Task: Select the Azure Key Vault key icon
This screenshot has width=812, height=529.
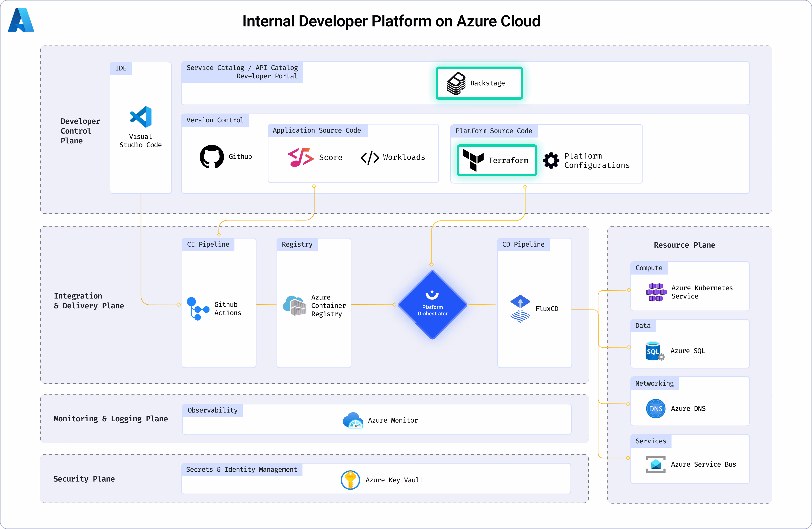Action: 350,480
